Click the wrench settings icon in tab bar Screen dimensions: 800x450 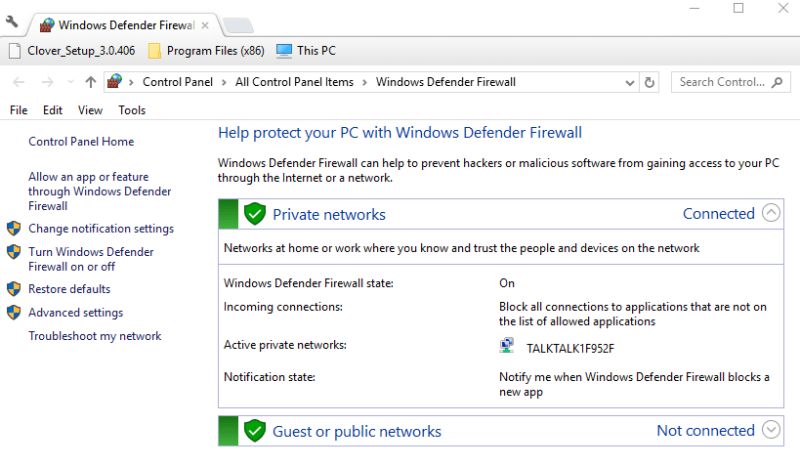coord(12,21)
